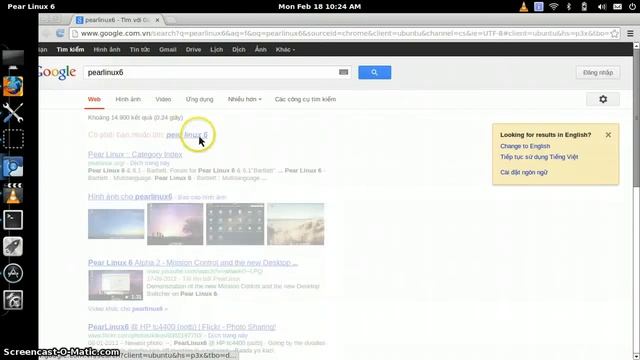The height and width of the screenshot is (360, 640).
Task: Click Tiếp tục sử dụng Tiếng Việt link
Action: [x=539, y=157]
